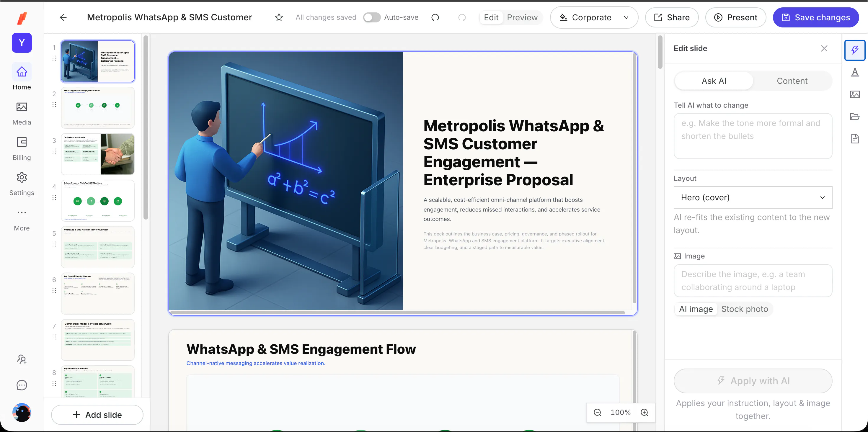This screenshot has width=868, height=432.
Task: Click the cover slide horizontal scrollbar
Action: [398, 313]
